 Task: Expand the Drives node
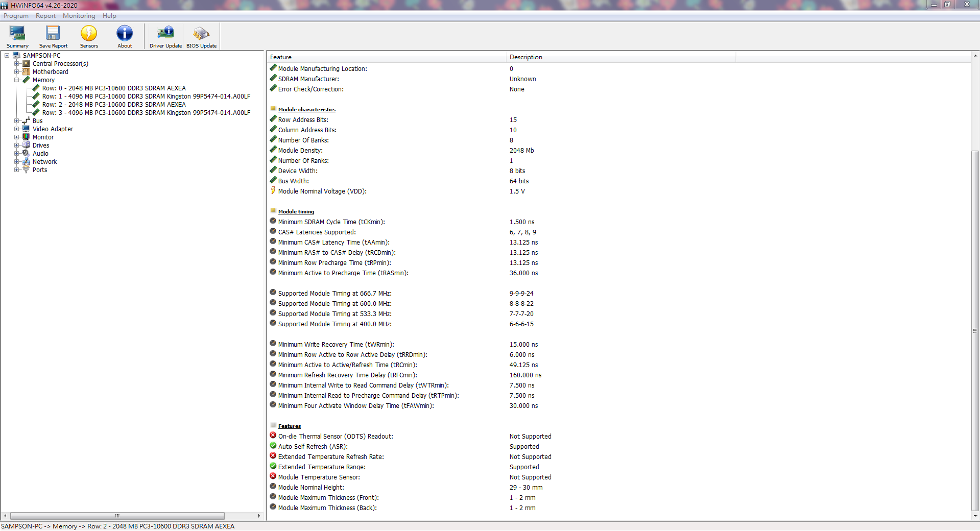[16, 145]
